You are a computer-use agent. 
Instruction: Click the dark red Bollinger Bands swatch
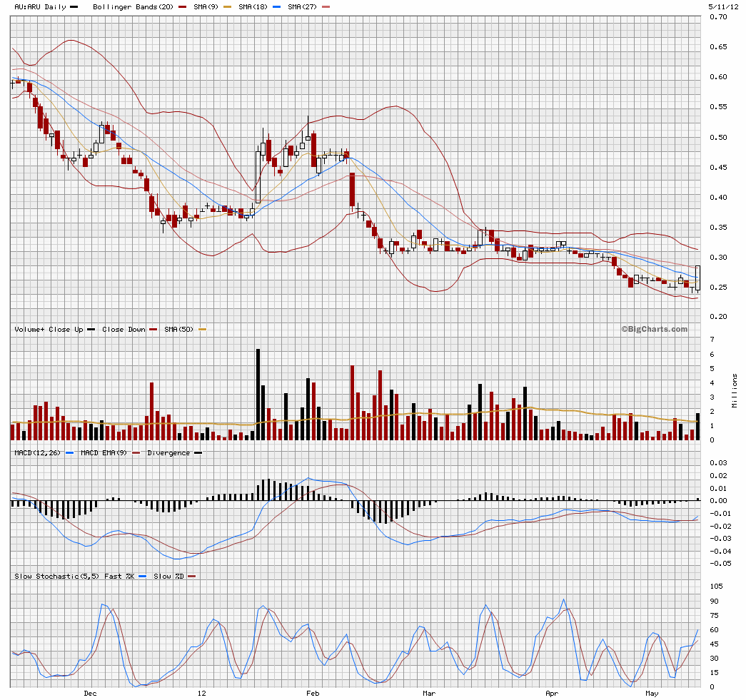182,7
